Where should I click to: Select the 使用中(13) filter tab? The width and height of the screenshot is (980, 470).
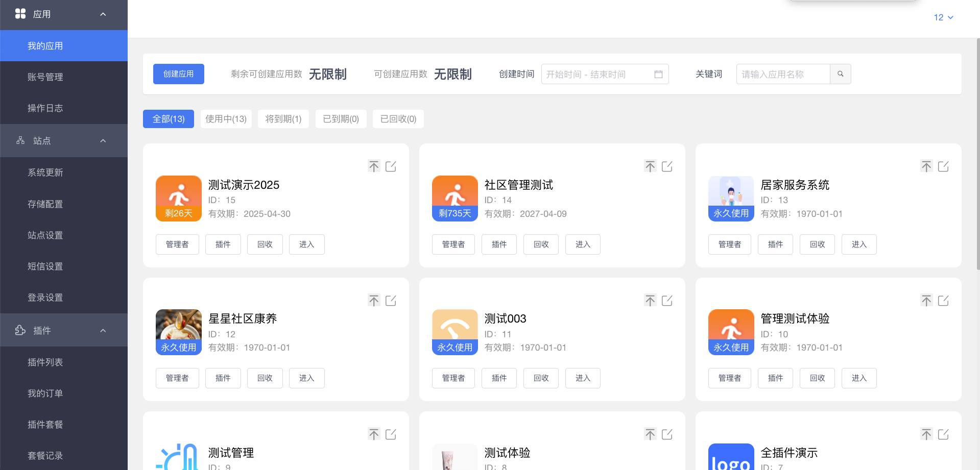point(226,119)
